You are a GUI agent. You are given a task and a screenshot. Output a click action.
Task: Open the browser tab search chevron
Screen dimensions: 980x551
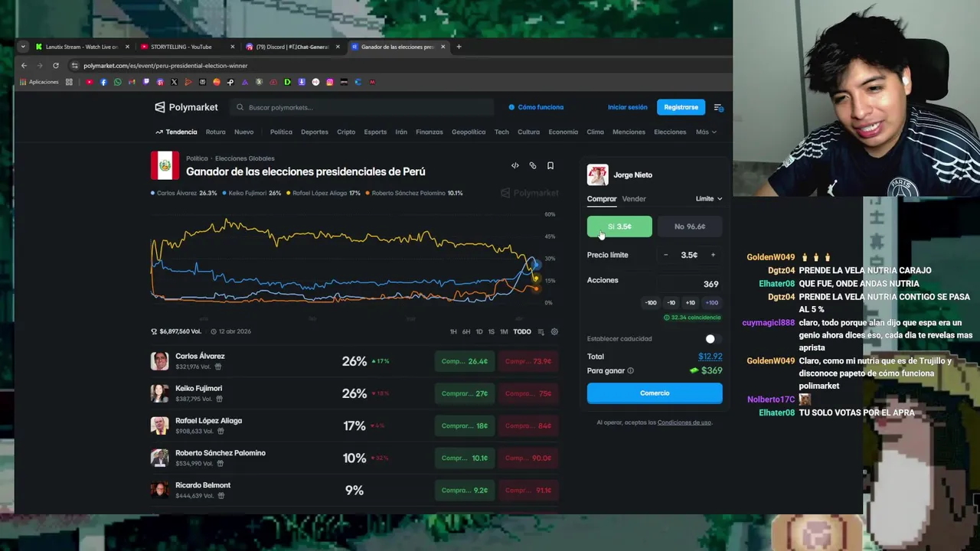(x=23, y=47)
